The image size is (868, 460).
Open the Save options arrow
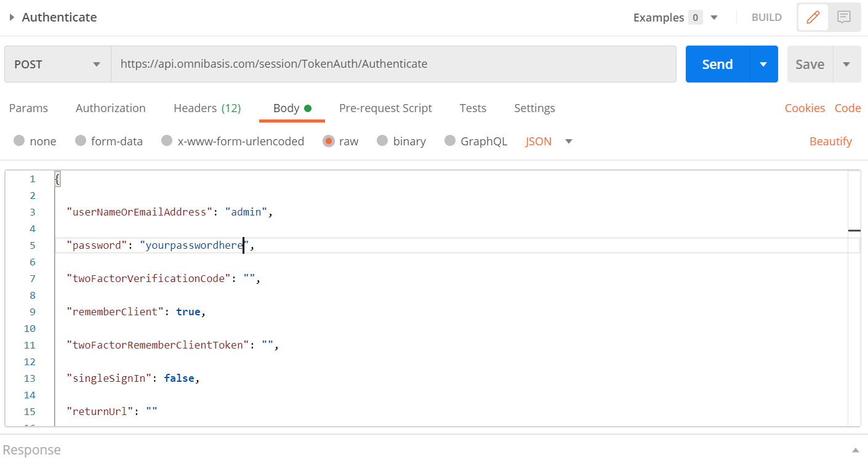(846, 64)
